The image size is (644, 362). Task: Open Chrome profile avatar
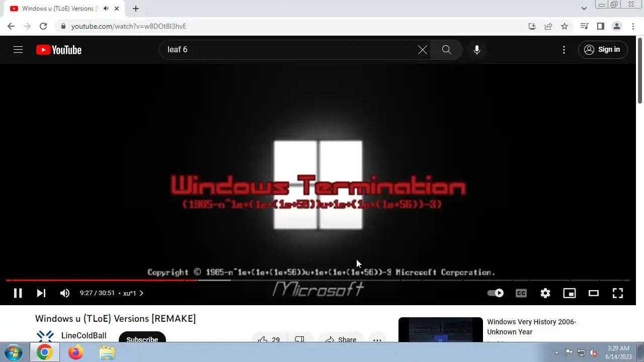(617, 26)
